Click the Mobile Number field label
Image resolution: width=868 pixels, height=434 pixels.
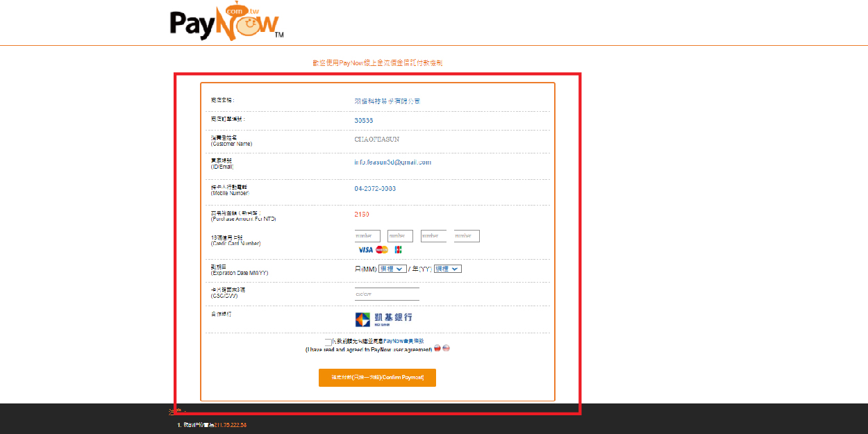click(x=230, y=190)
